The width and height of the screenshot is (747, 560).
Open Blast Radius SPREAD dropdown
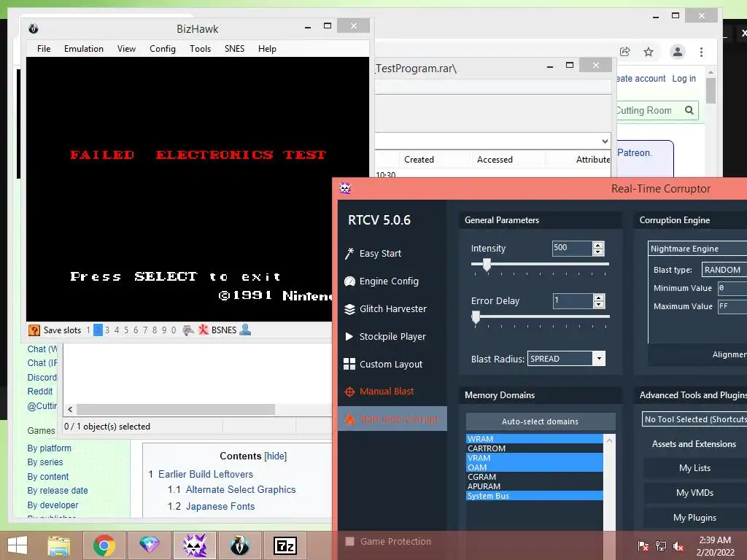pos(599,359)
